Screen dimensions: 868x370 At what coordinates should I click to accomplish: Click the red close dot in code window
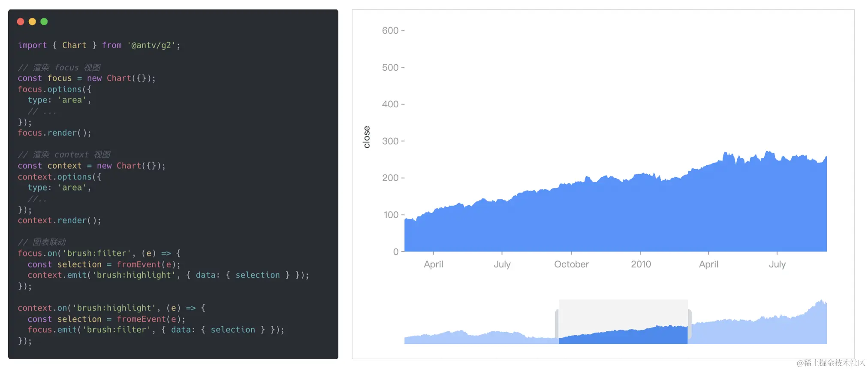click(21, 21)
